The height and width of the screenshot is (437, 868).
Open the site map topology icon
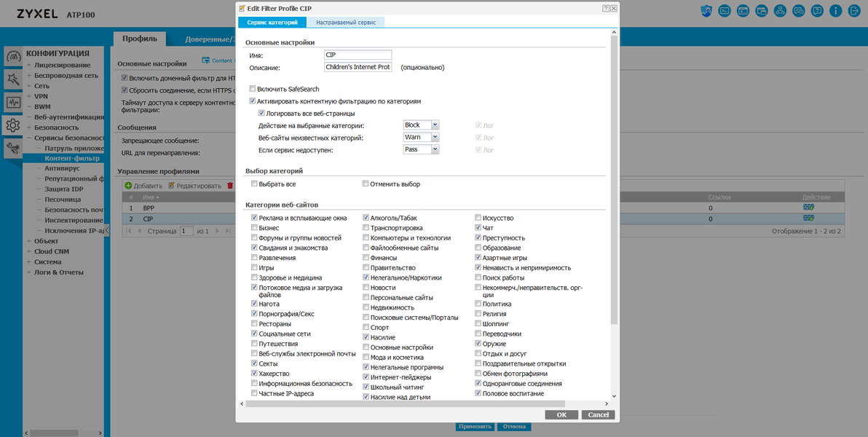pyautogui.click(x=780, y=10)
